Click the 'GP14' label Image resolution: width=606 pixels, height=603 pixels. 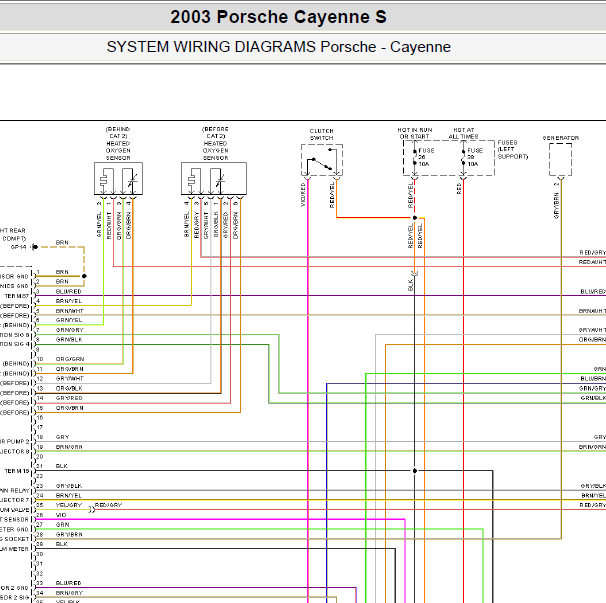coord(19,247)
